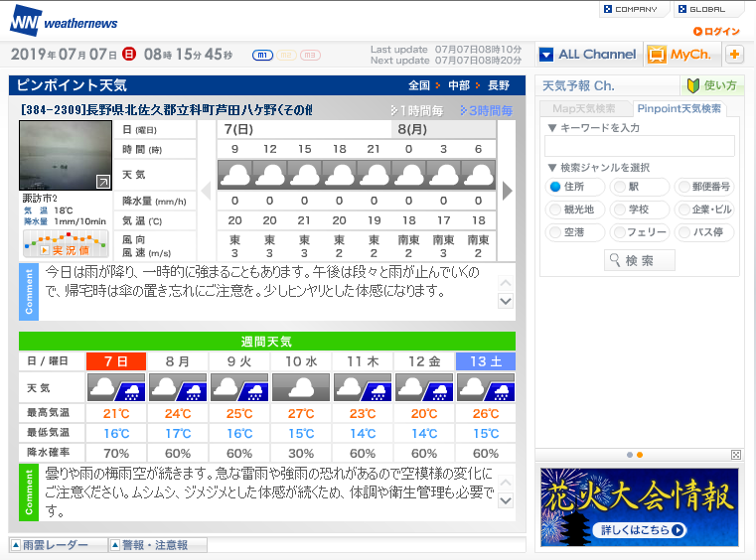Enlarge the Suwa live camera image
The width and height of the screenshot is (756, 560).
pyautogui.click(x=102, y=182)
